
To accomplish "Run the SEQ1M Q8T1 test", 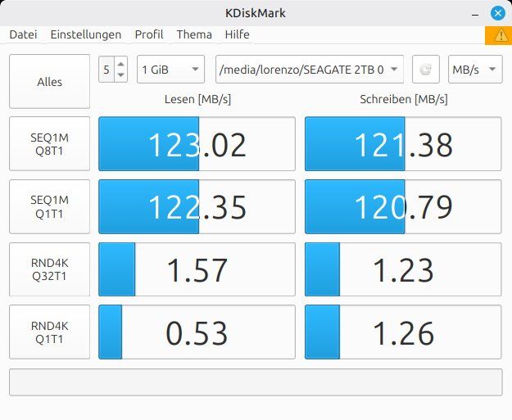I will [50, 144].
